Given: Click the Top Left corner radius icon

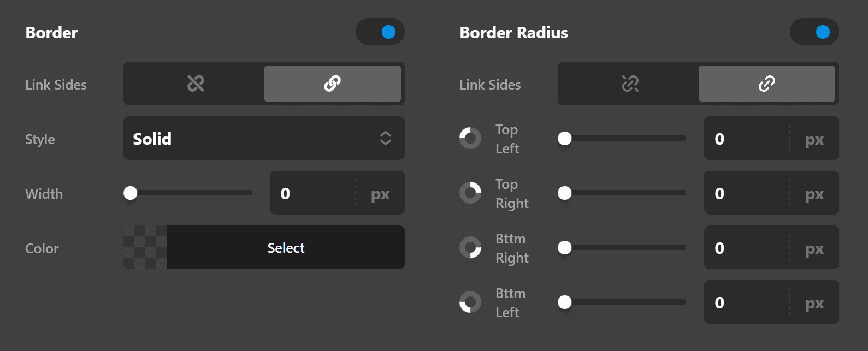Looking at the screenshot, I should pos(470,138).
